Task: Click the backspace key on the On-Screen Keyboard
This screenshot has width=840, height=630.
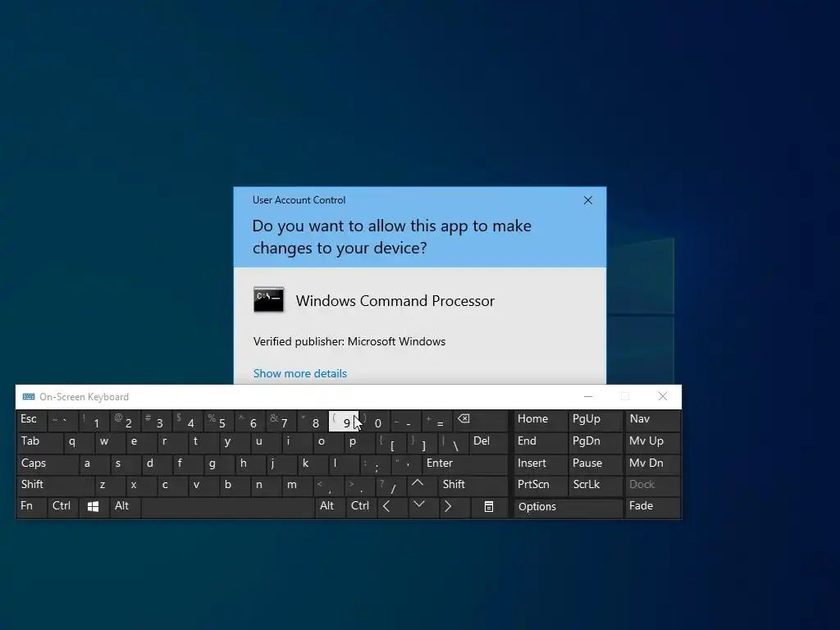Action: (480, 421)
